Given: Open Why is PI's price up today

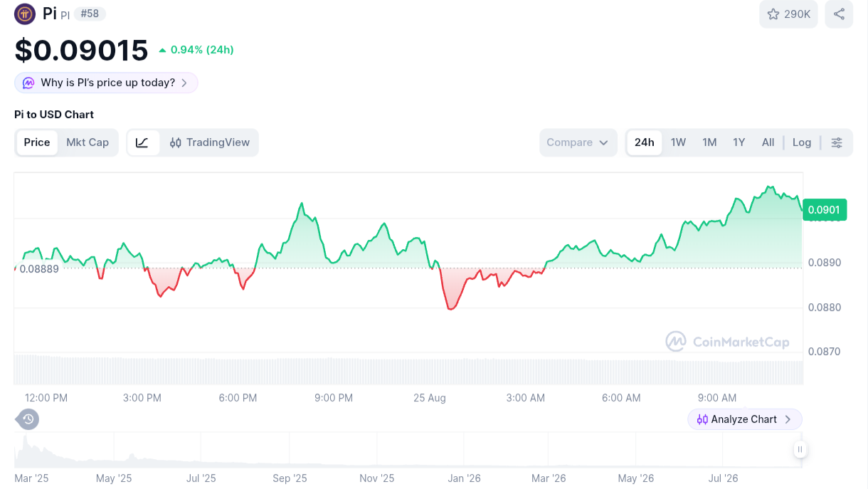Looking at the screenshot, I should tap(106, 83).
